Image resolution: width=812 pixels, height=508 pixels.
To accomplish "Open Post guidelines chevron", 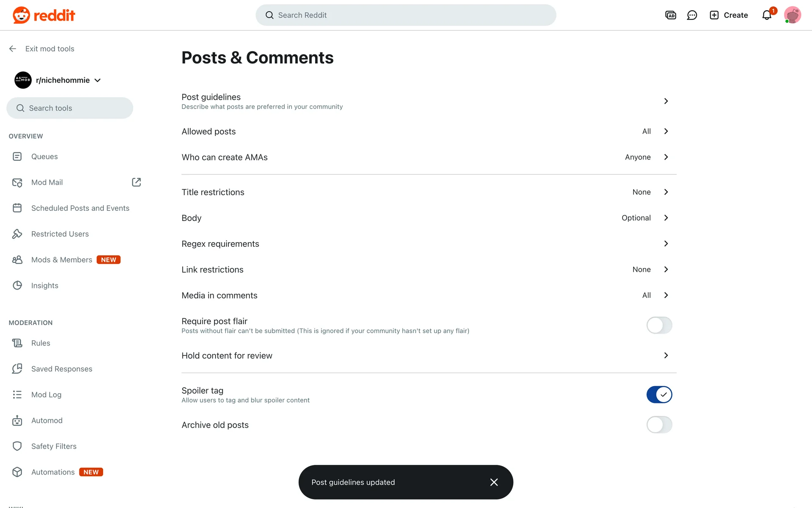I will click(666, 101).
